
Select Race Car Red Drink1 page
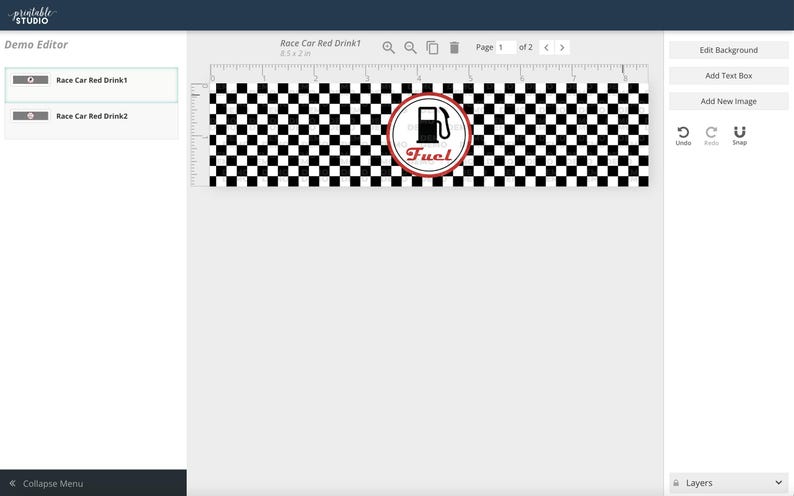[91, 85]
